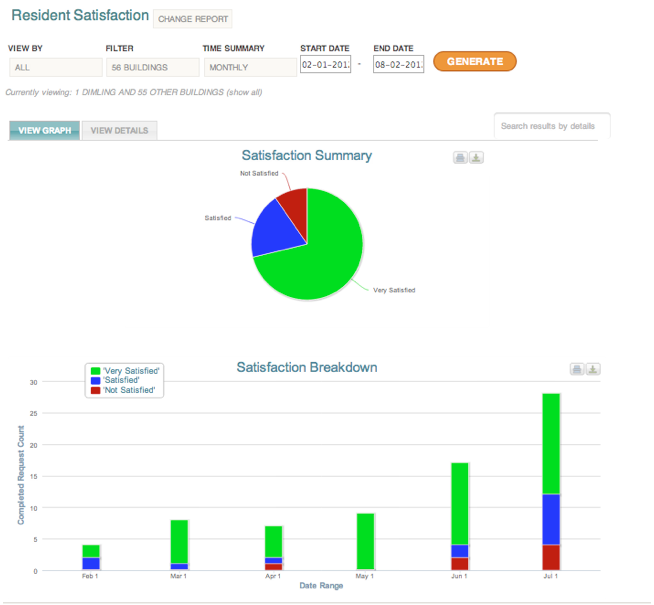Click the 'Satisfaction Breakdown' chart title
The image size is (654, 605).
click(x=307, y=367)
